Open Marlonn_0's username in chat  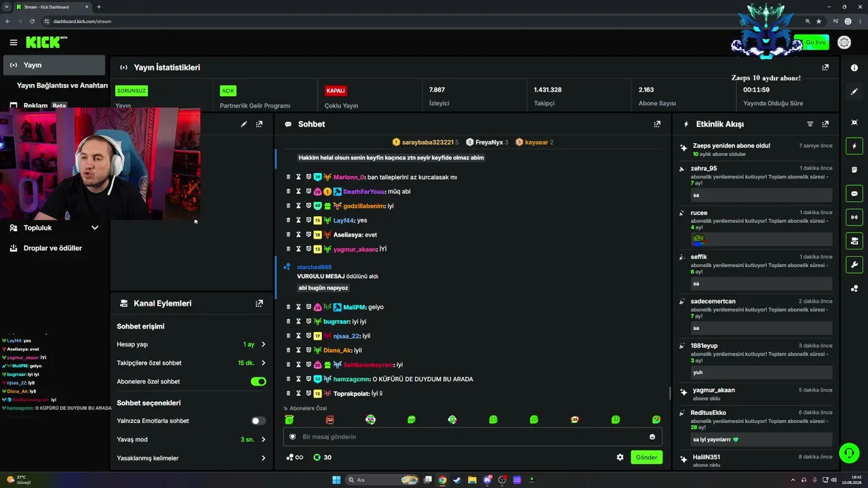coord(349,177)
